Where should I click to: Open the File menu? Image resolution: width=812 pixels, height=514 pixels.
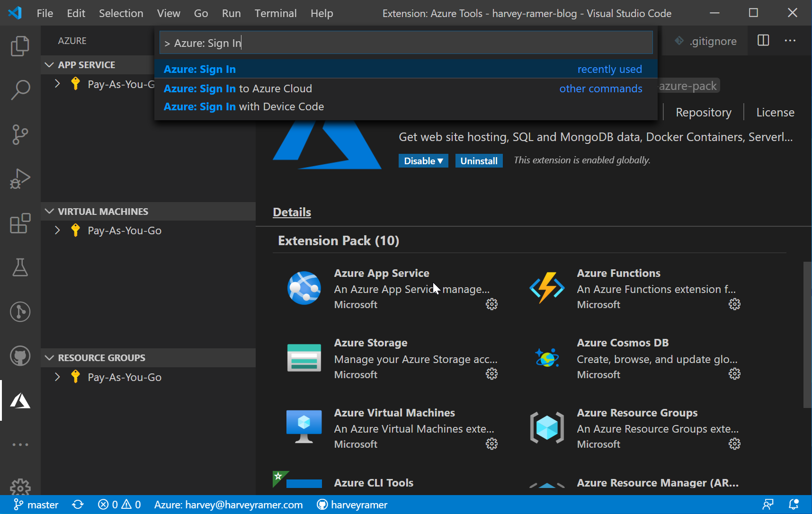click(45, 13)
